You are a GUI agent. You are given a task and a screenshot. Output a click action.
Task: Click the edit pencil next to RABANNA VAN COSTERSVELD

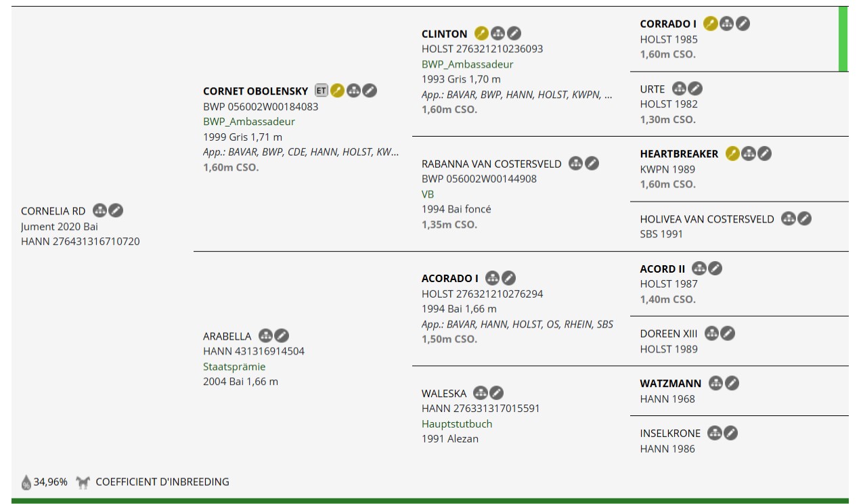(x=592, y=163)
